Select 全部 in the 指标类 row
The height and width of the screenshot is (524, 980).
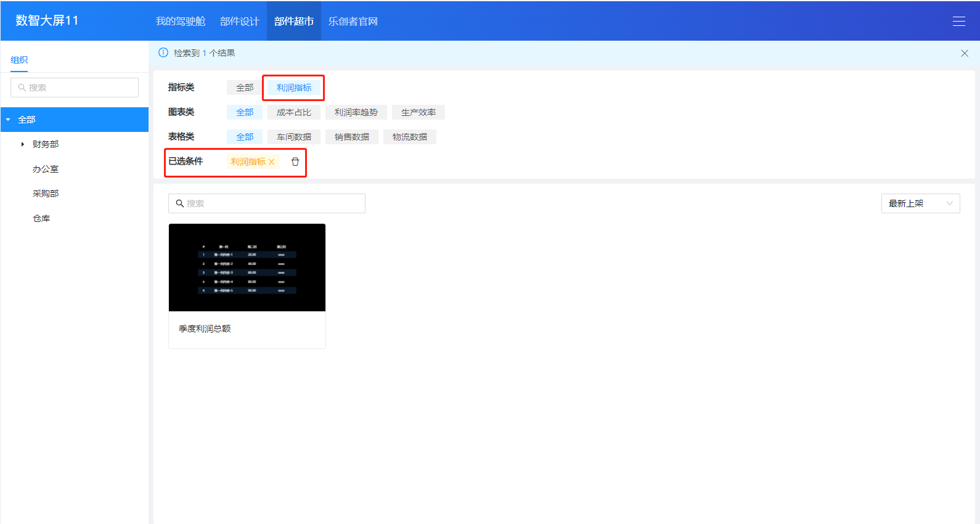(245, 88)
